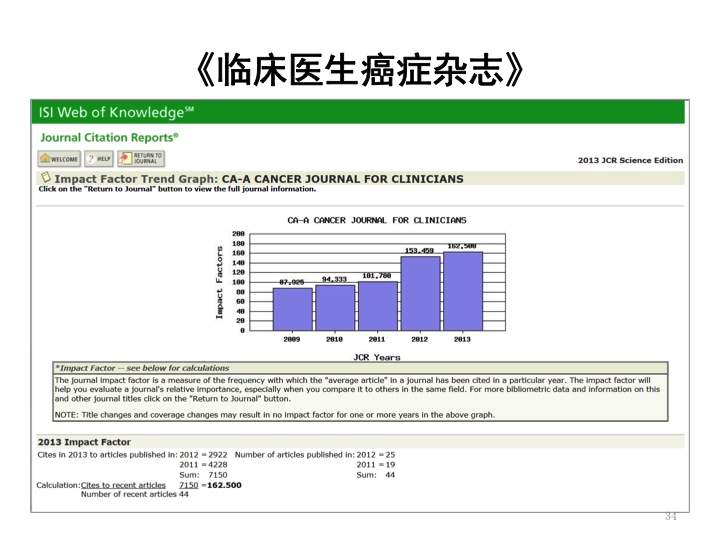Click the '*Impact Factor -- see below for calculations' header
The image size is (720, 540).
click(x=142, y=368)
